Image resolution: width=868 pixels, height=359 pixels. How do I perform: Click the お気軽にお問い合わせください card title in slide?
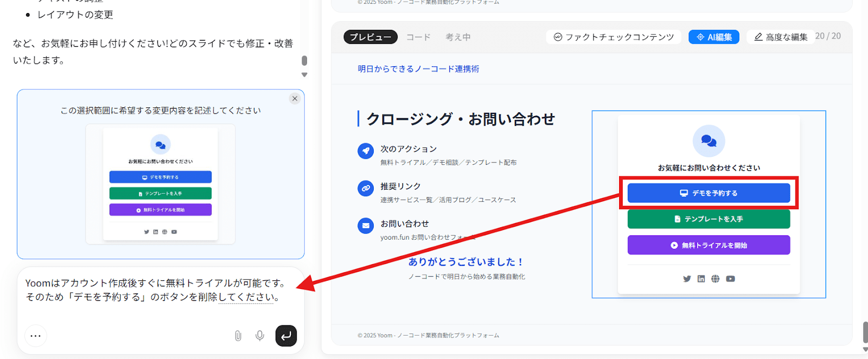click(709, 168)
